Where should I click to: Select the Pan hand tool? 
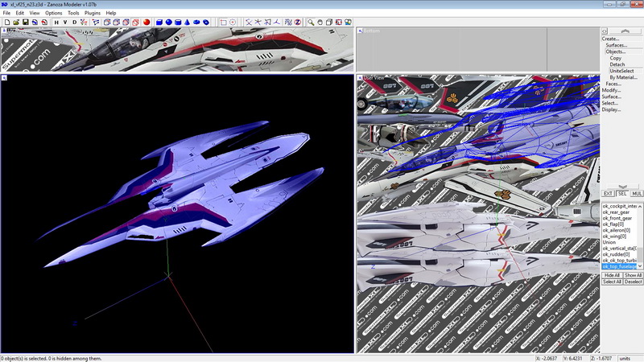coord(320,23)
